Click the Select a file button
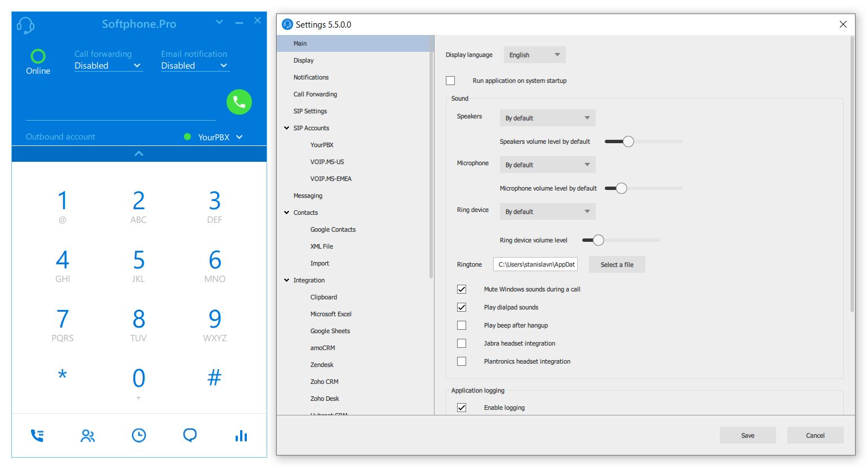Screen dimensions: 868x469 [x=617, y=264]
